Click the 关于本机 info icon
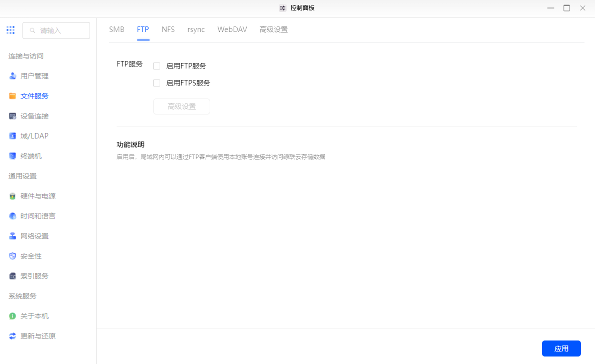 coord(13,316)
